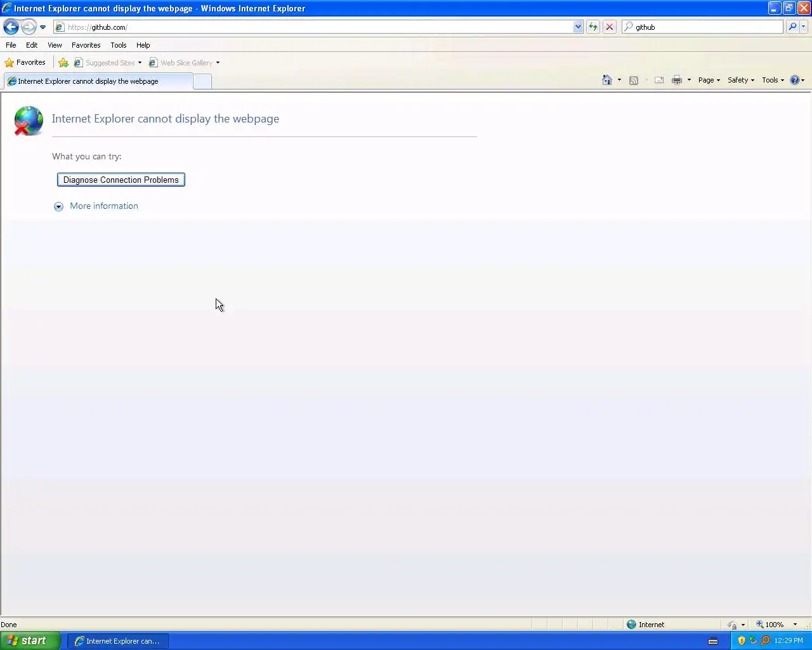
Task: Open a new blank tab
Action: (202, 81)
